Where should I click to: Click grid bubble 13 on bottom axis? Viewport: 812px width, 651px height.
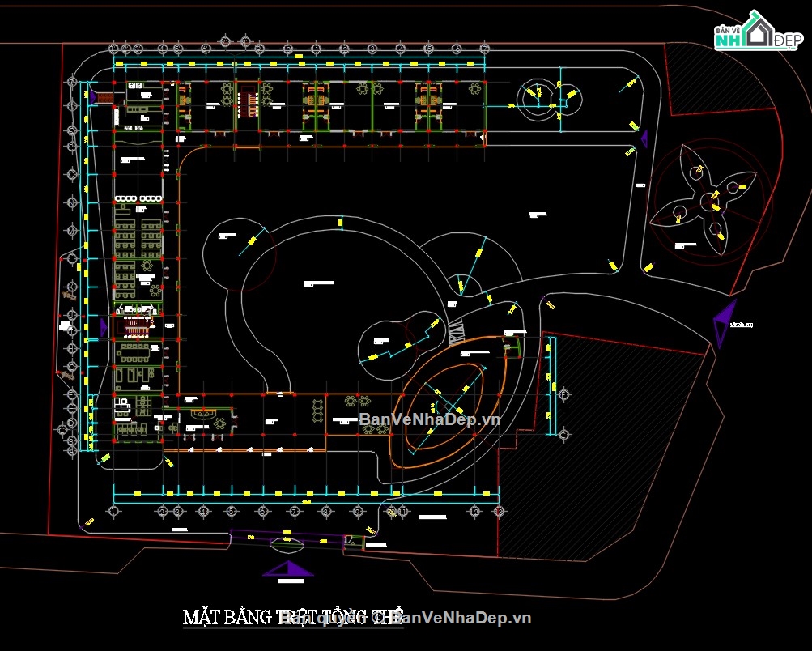(498, 511)
